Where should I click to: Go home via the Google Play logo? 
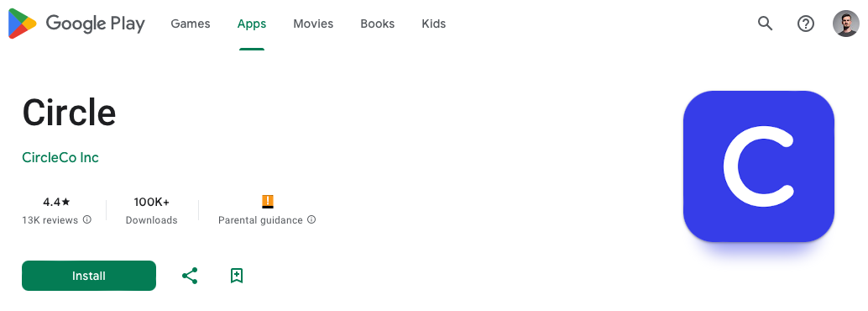pyautogui.click(x=76, y=24)
